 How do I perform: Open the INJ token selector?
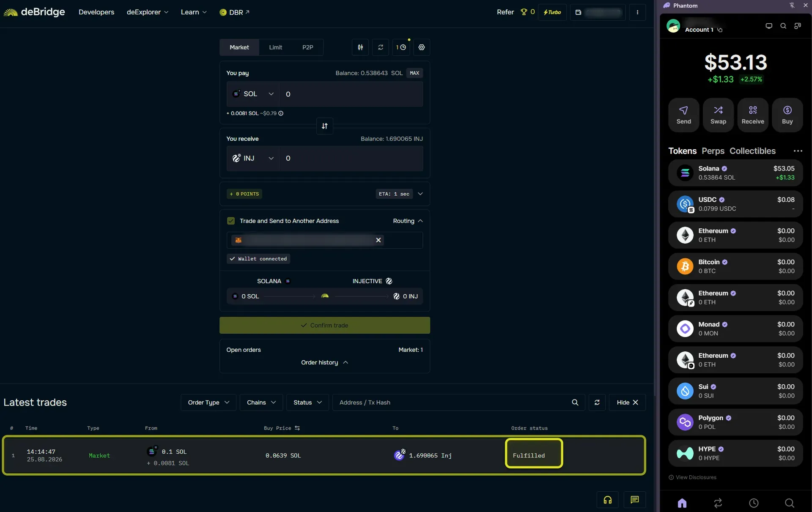253,158
